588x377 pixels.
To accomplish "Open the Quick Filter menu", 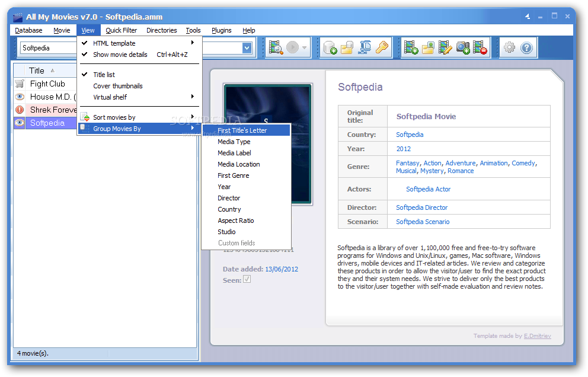I will click(121, 30).
